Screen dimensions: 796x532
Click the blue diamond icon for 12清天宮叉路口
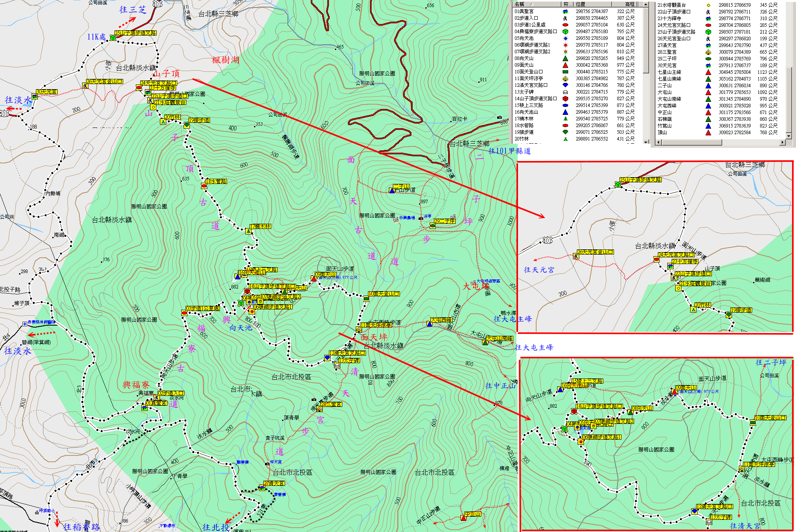coord(565,85)
